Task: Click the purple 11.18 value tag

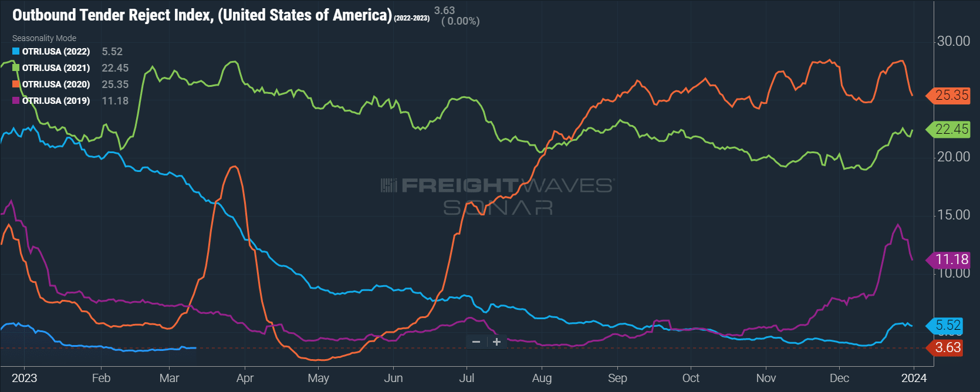Action: [x=948, y=260]
